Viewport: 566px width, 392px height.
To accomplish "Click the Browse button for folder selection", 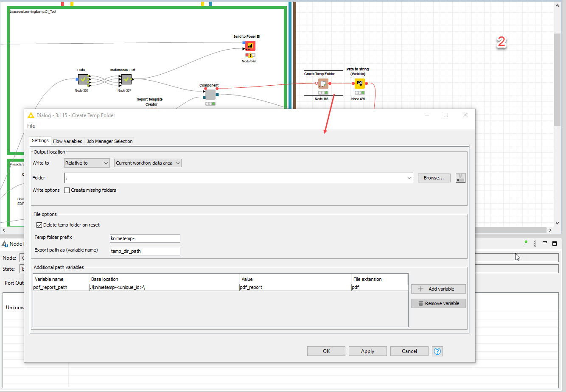I will click(434, 178).
